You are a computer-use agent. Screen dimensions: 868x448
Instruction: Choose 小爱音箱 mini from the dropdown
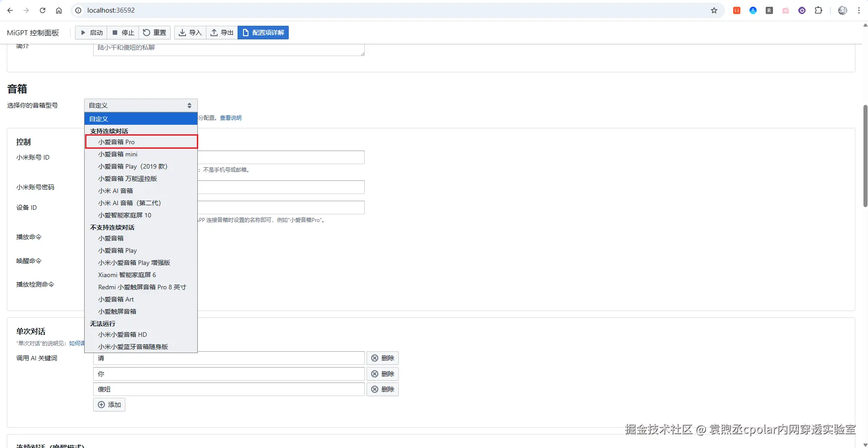[x=141, y=154]
